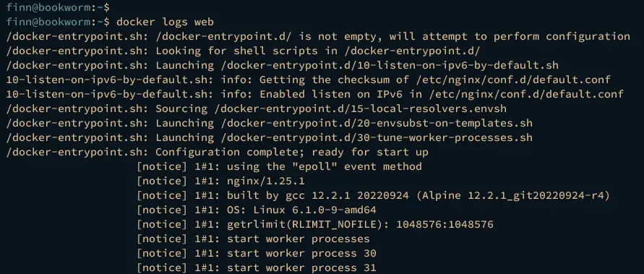The height and width of the screenshot is (274, 644).
Task: Click the 'built by gcc 12.2.1' line
Action: tap(374, 195)
